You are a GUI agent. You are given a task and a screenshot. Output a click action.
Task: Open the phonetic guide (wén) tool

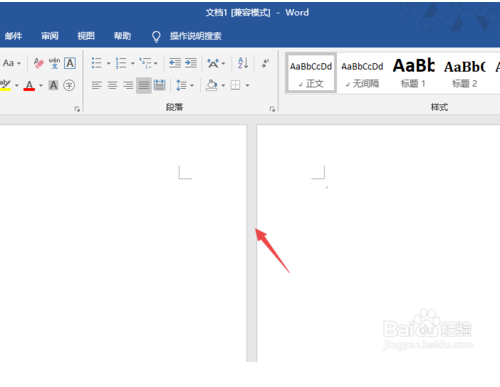click(54, 63)
